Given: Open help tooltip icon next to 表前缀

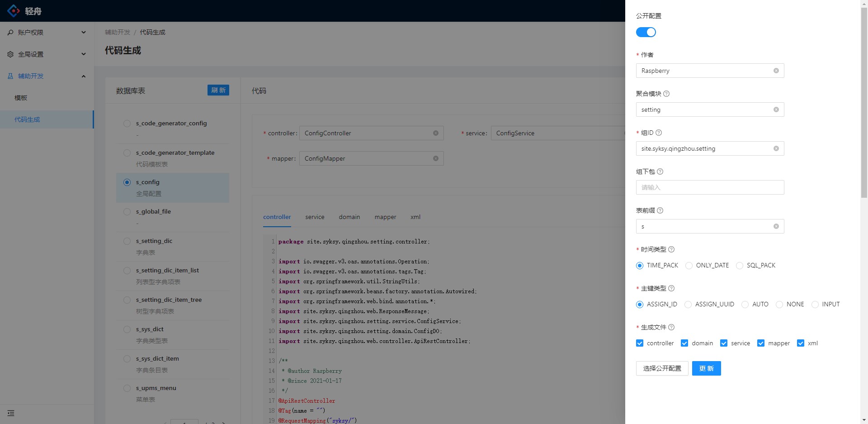Looking at the screenshot, I should click(660, 210).
